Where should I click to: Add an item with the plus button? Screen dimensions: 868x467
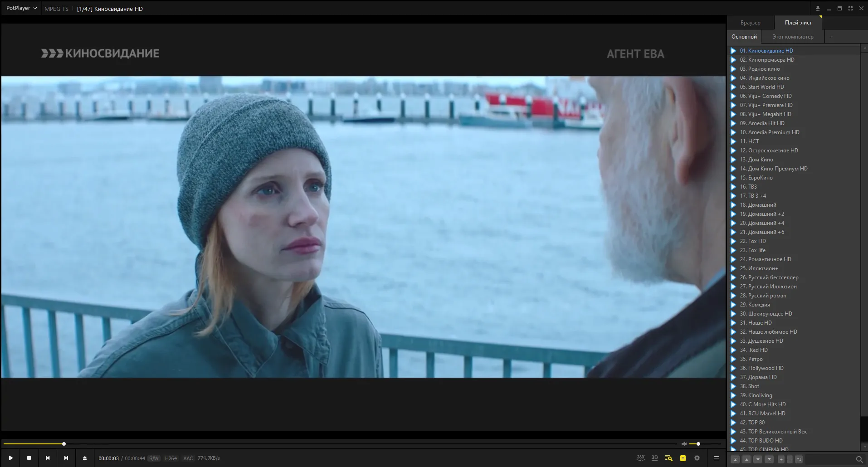tap(781, 459)
